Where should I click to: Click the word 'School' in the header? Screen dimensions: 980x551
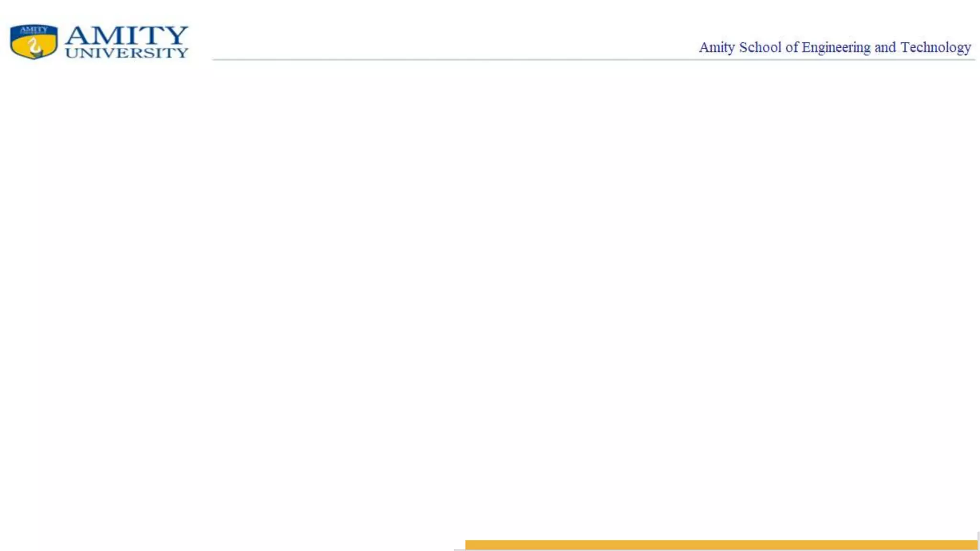click(x=760, y=47)
